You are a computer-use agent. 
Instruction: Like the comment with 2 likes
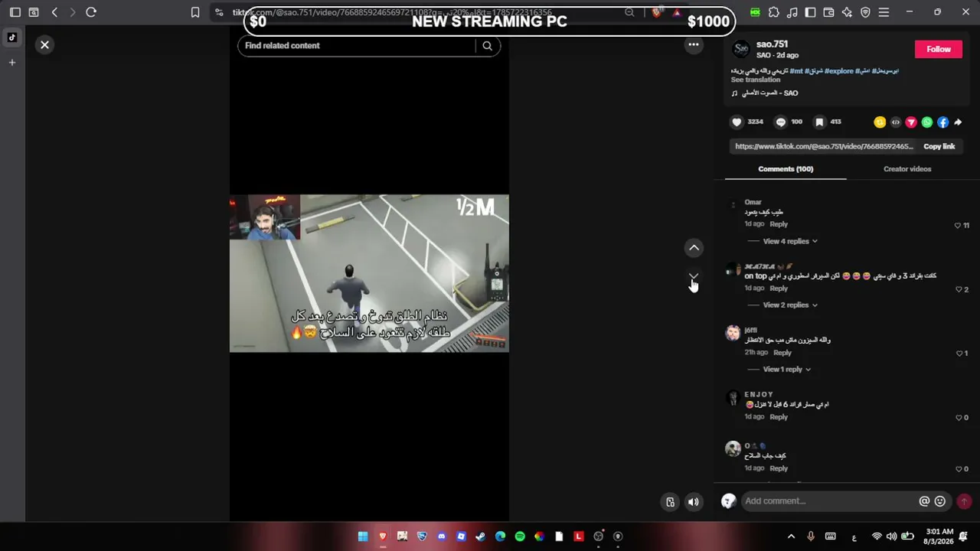tap(959, 289)
